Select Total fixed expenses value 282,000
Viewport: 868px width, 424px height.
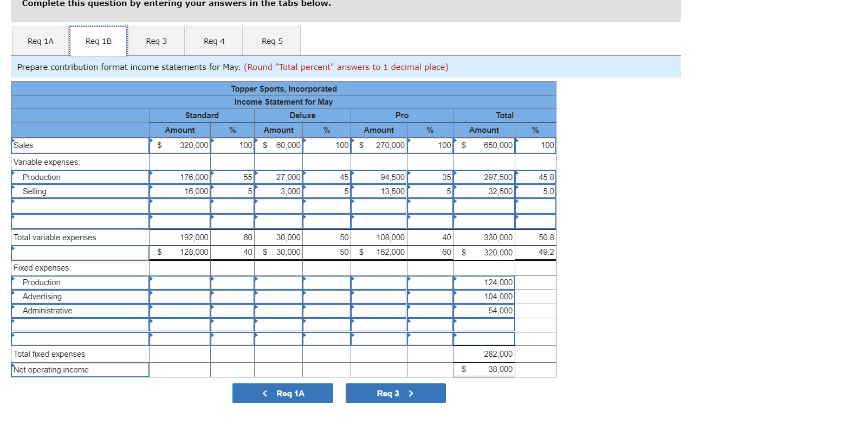484,354
